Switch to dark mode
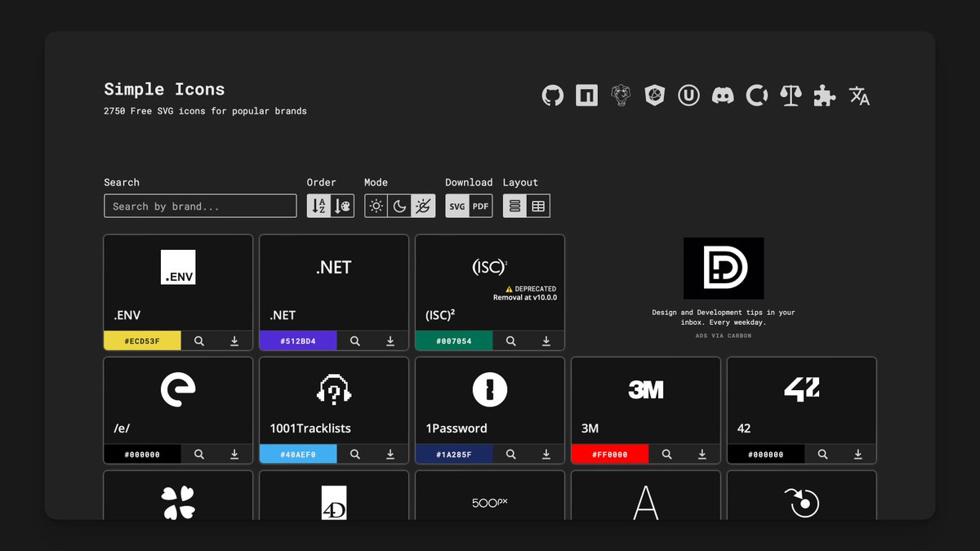Image resolution: width=980 pixels, height=551 pixels. point(399,207)
